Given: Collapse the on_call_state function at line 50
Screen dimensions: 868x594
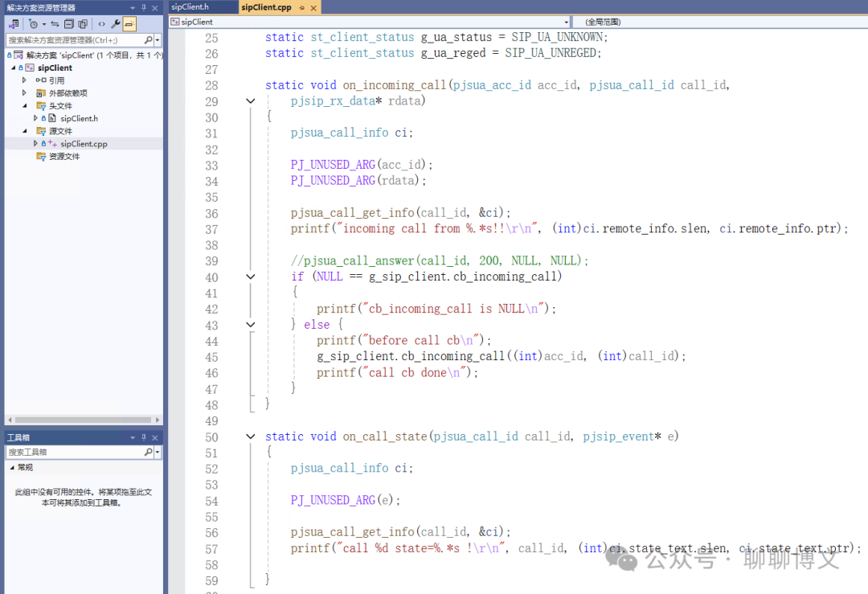Looking at the screenshot, I should click(x=251, y=436).
